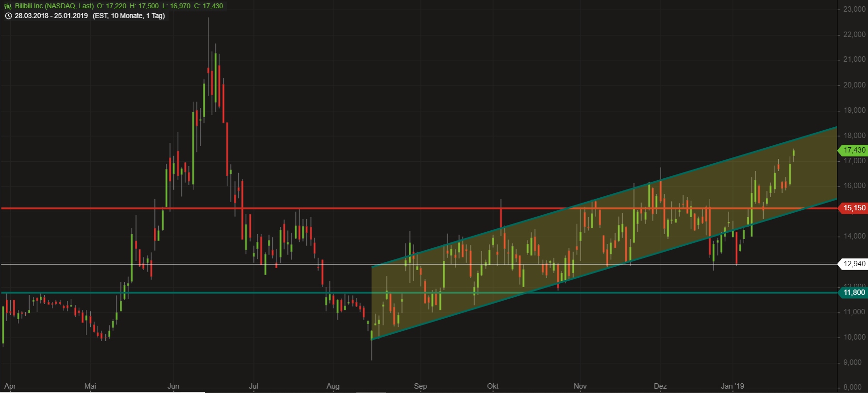Click the candlestick chart-type icon beside Bilibili Inc
Viewport: 868px width, 393px height.
click(8, 6)
